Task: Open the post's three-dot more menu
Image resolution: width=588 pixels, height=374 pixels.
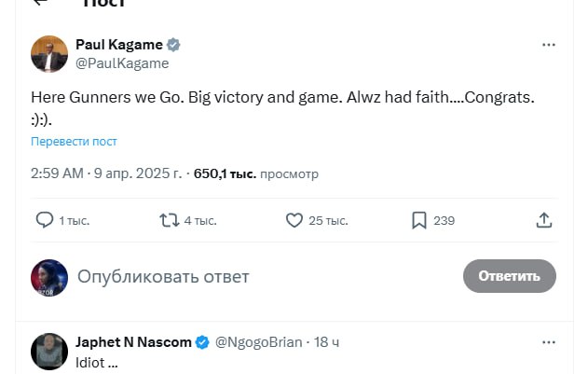Action: 549,45
